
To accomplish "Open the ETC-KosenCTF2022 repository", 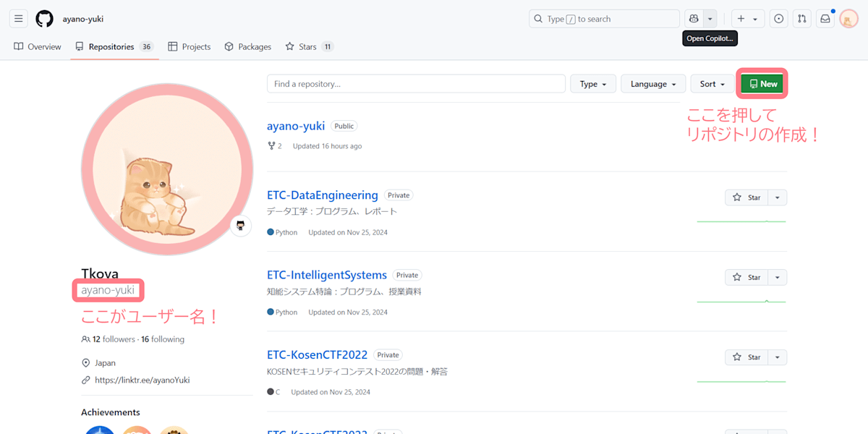I will coord(318,355).
